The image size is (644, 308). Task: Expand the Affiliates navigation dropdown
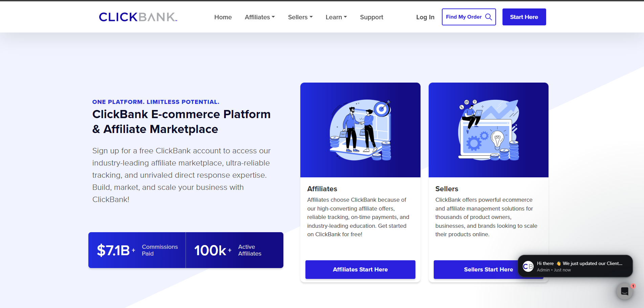point(260,17)
